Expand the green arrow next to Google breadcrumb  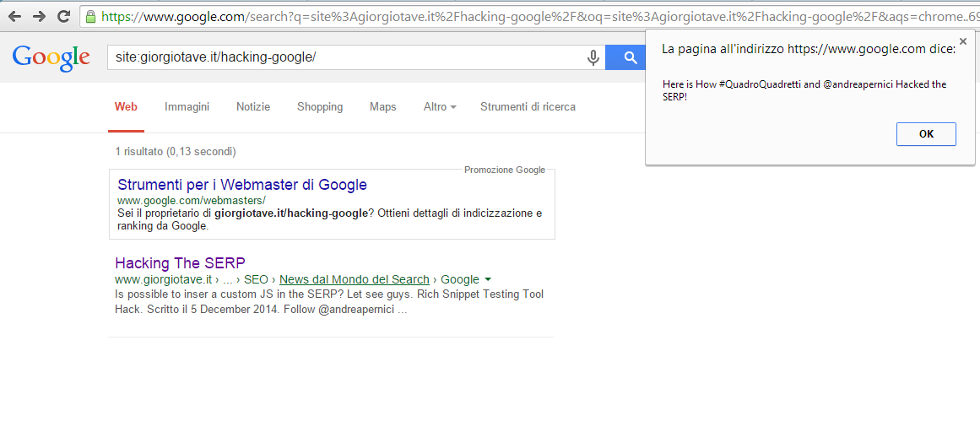pyautogui.click(x=488, y=279)
